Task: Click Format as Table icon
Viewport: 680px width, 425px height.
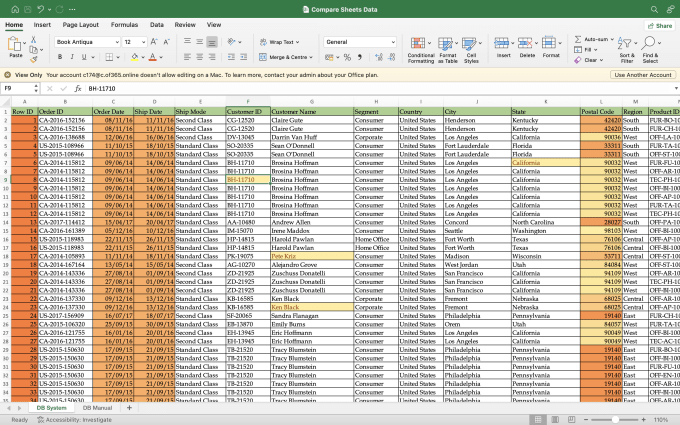Action: (445, 43)
